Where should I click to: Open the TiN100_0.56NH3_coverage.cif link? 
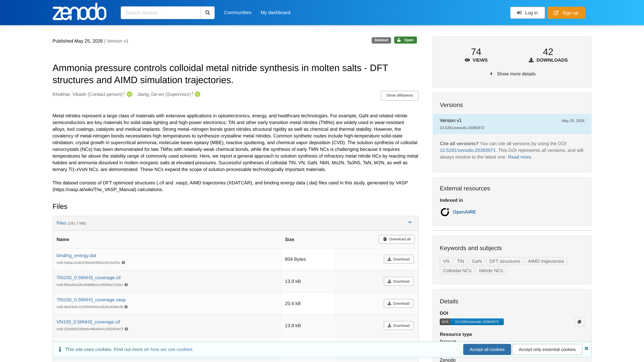pyautogui.click(x=89, y=278)
